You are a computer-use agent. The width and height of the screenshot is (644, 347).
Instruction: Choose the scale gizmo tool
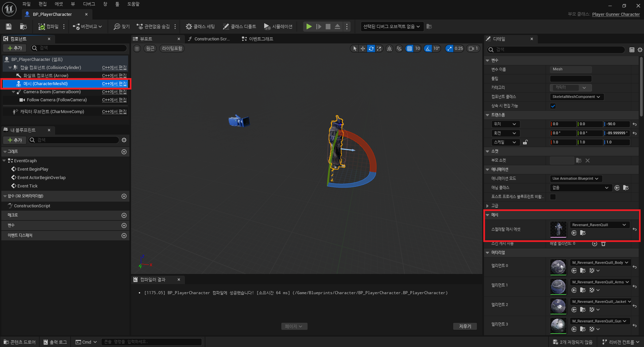pyautogui.click(x=379, y=48)
